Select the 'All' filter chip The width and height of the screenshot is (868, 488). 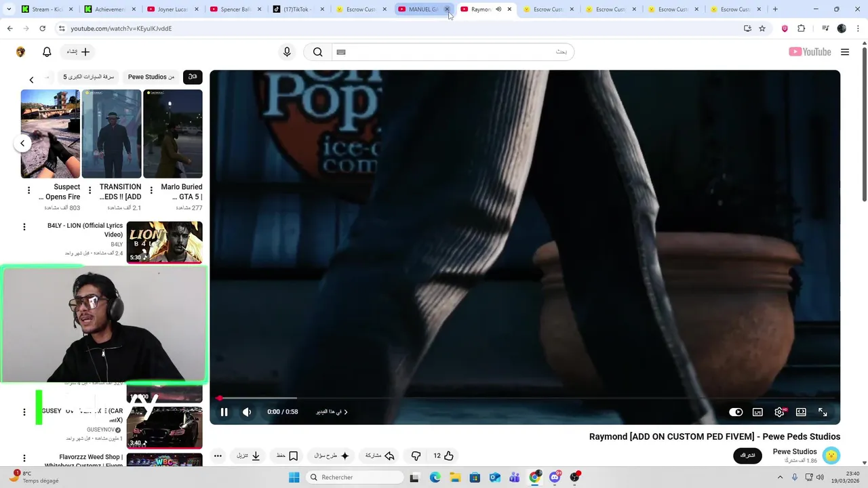pyautogui.click(x=193, y=77)
